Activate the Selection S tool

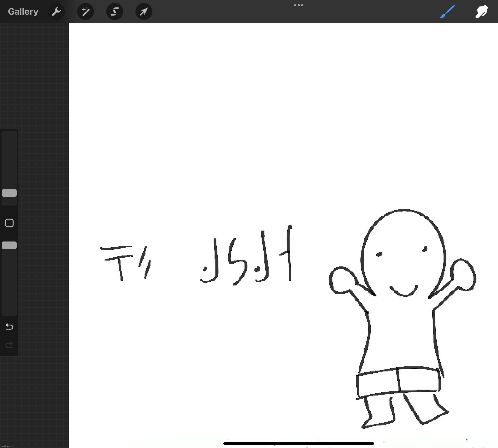click(115, 12)
